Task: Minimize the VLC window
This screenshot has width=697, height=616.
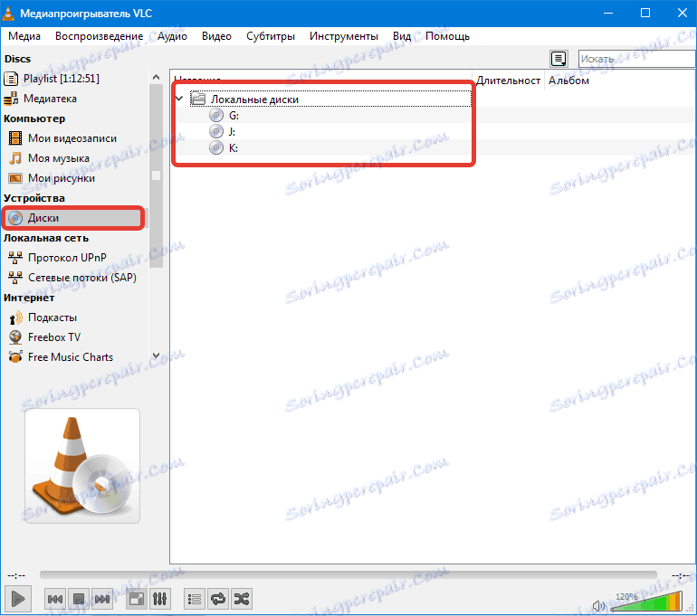Action: pyautogui.click(x=608, y=13)
